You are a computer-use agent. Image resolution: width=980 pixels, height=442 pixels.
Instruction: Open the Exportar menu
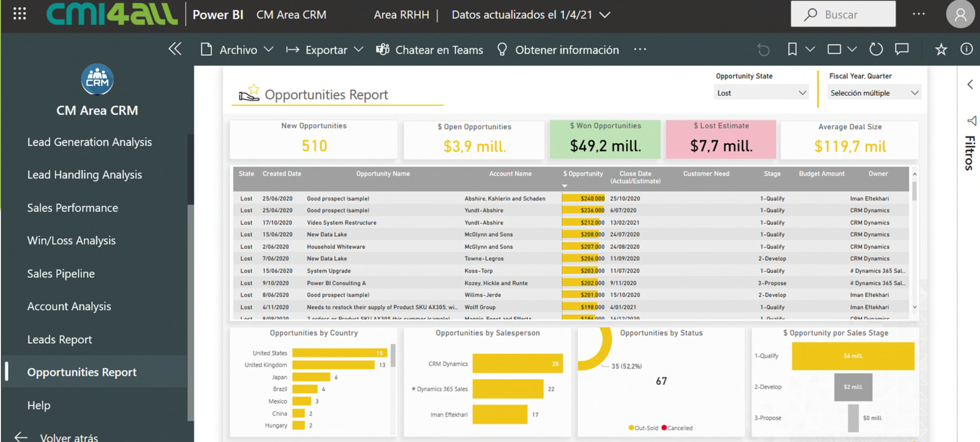point(326,49)
